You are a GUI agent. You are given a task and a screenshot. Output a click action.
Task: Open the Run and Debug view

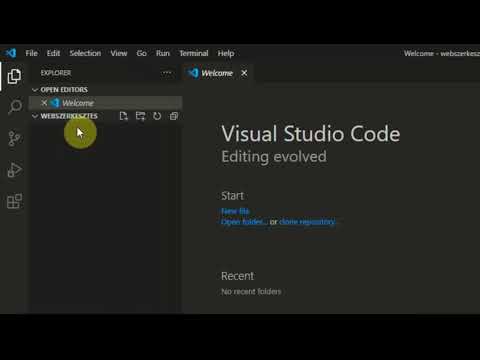[15, 170]
